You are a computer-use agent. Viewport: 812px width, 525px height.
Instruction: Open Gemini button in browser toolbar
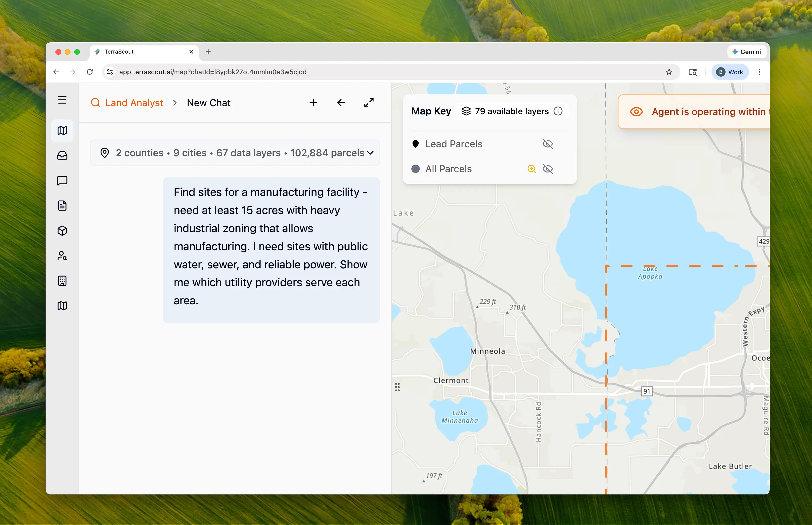pyautogui.click(x=746, y=52)
